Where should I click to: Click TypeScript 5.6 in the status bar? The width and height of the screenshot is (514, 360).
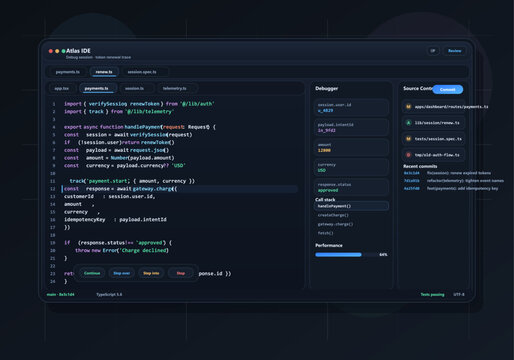pyautogui.click(x=109, y=295)
